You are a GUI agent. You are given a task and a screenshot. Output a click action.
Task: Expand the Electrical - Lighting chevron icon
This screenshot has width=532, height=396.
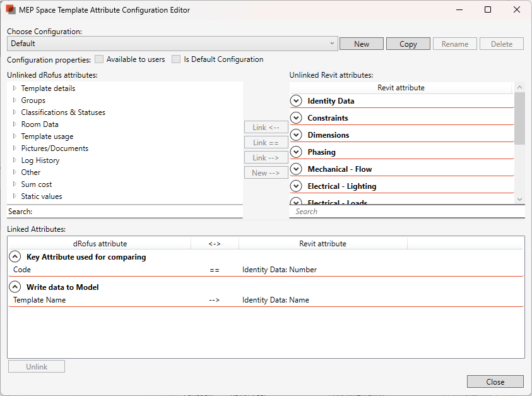pos(296,186)
